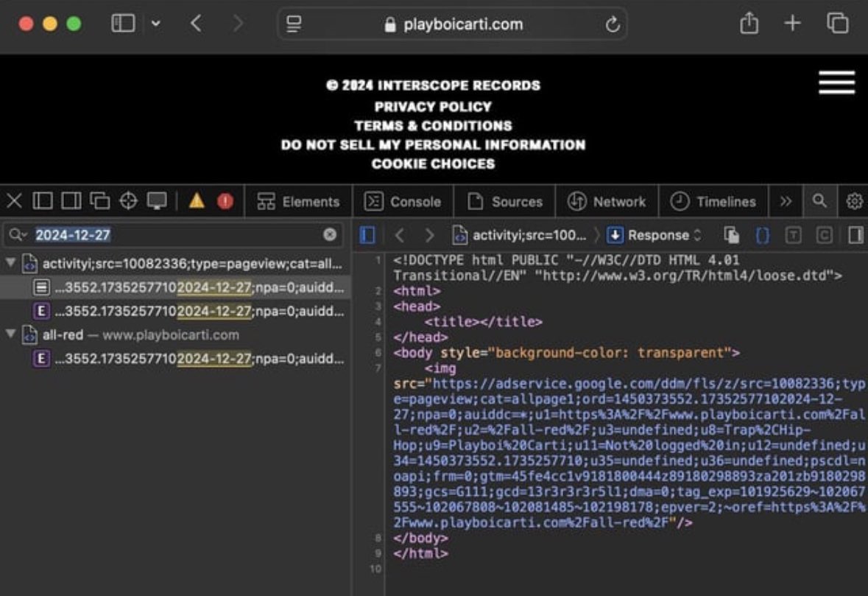Collapse the activityi;src=10082336 result group
Screen dimensions: 868x596
(10, 263)
